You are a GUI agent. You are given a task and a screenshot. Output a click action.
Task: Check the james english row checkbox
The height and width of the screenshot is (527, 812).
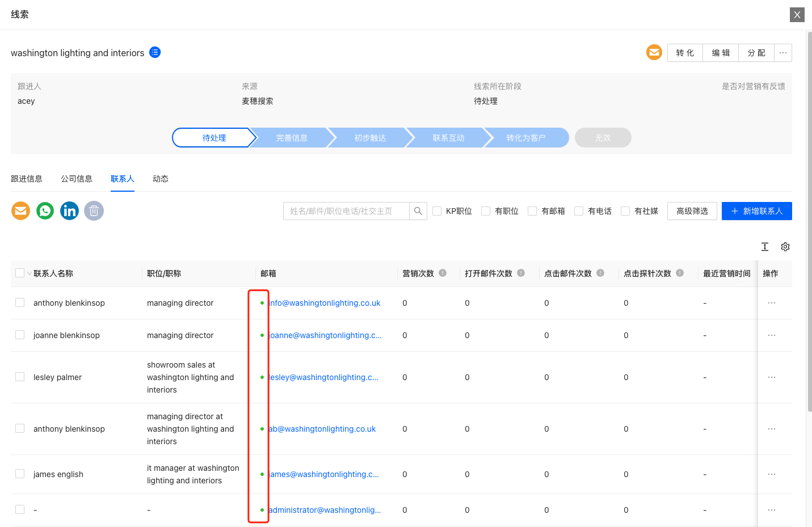(x=20, y=474)
